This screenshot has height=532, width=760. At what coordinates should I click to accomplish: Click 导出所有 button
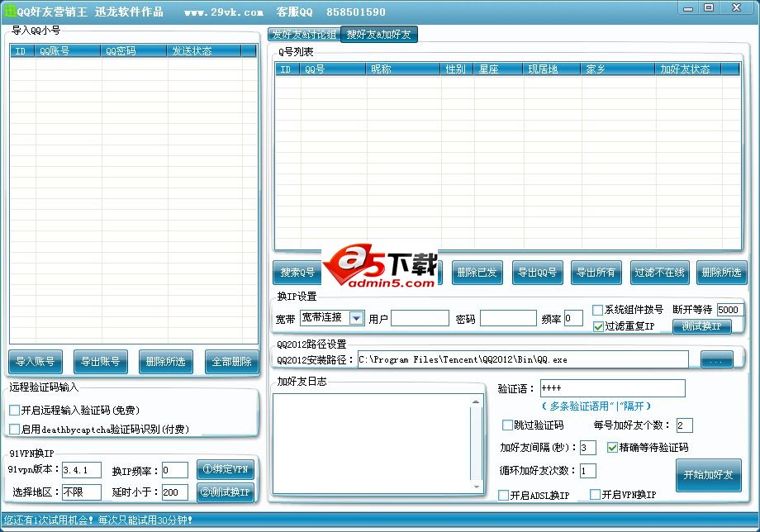pyautogui.click(x=596, y=273)
